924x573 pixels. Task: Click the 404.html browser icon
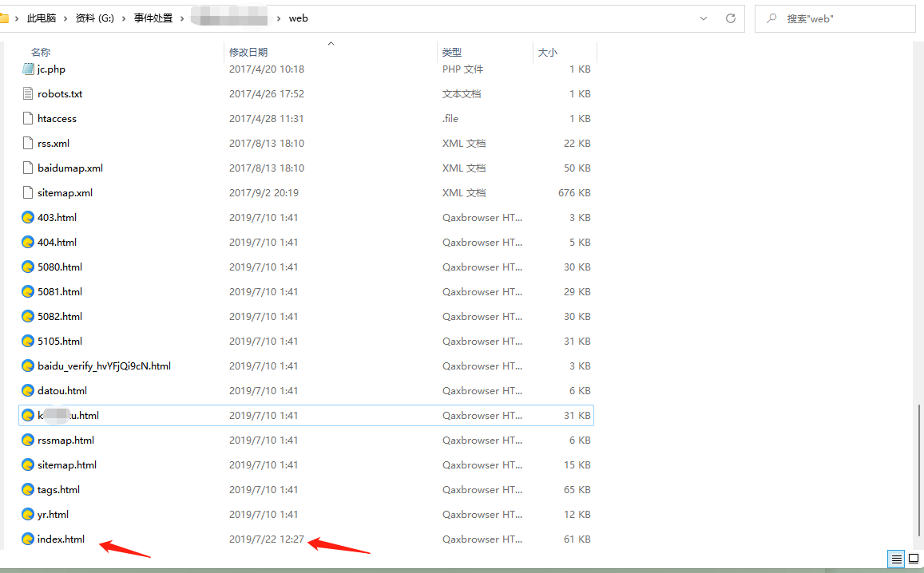pos(28,243)
